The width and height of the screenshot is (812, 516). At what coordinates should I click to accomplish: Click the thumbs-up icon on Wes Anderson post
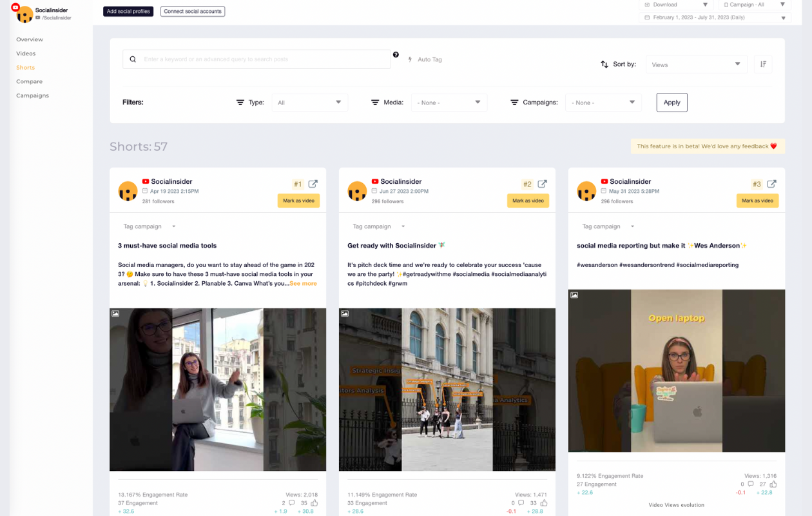coord(773,484)
